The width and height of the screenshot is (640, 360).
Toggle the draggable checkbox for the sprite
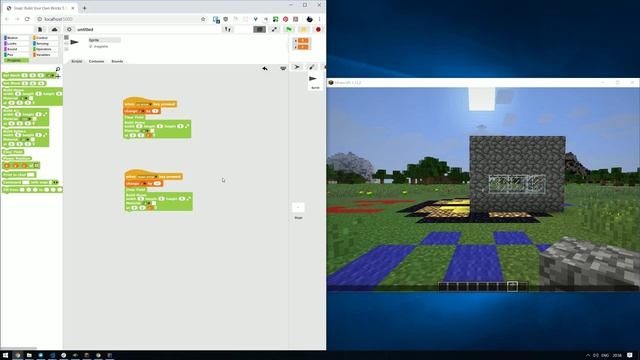click(x=91, y=47)
